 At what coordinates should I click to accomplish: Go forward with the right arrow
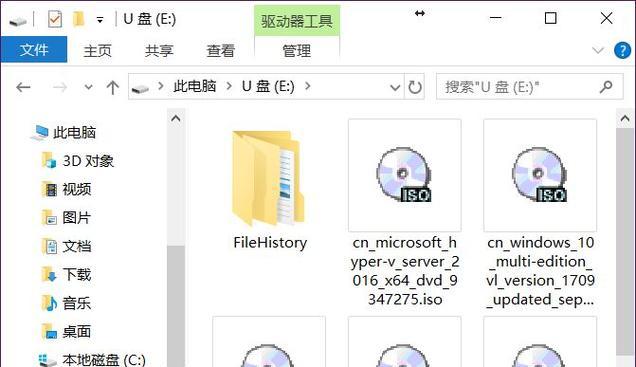pos(60,87)
